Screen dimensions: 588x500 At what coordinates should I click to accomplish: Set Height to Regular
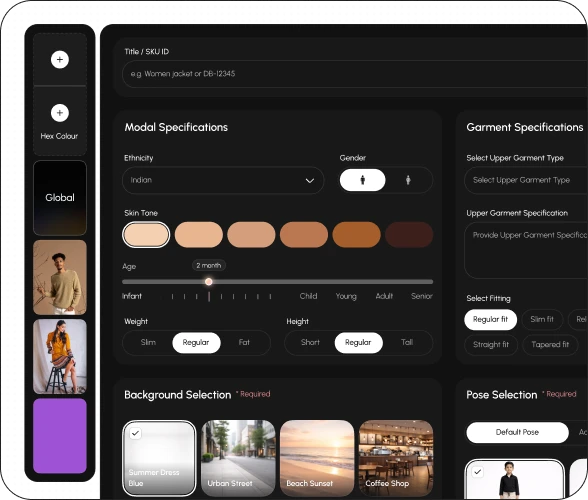coord(358,342)
